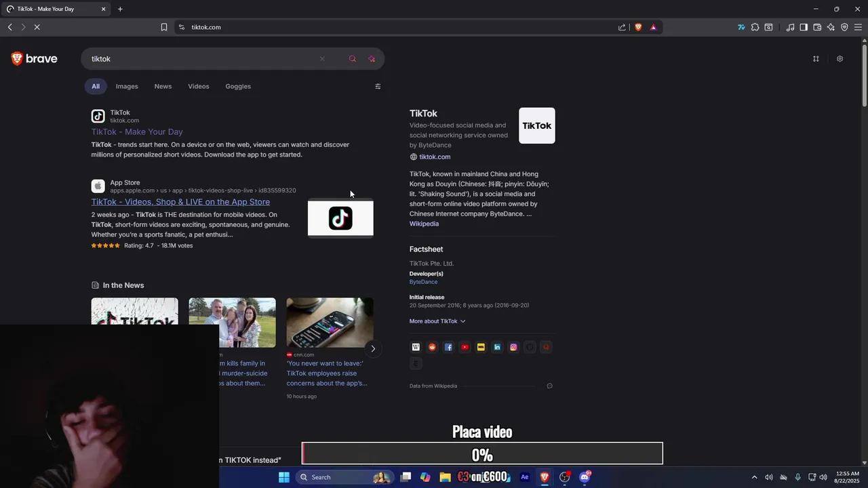Screen dimensions: 868x488
Task: Open the Instagram profile icon
Action: [x=513, y=347]
